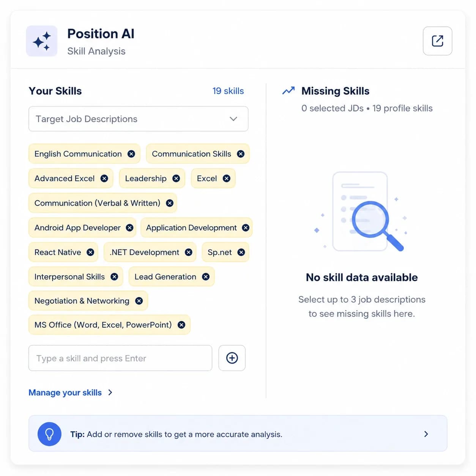Remove the Leadership skill chip
Image resolution: width=476 pixels, height=476 pixels.
[176, 178]
